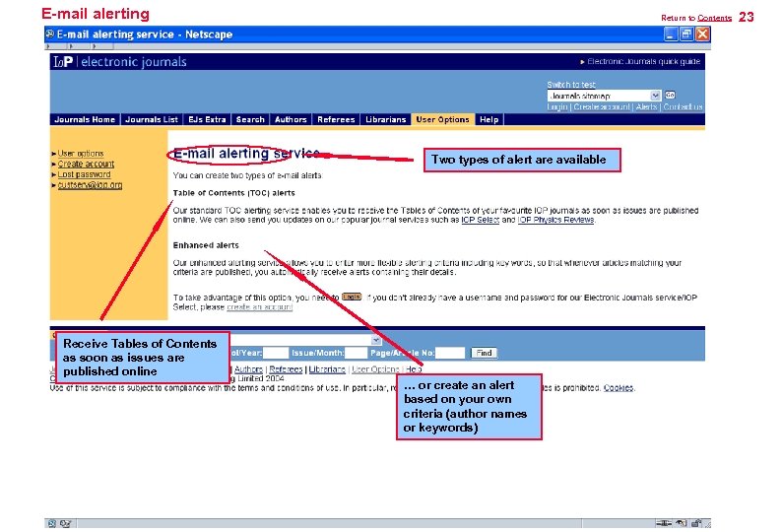Select the User Options tab
The image size is (782, 532).
pyautogui.click(x=443, y=120)
